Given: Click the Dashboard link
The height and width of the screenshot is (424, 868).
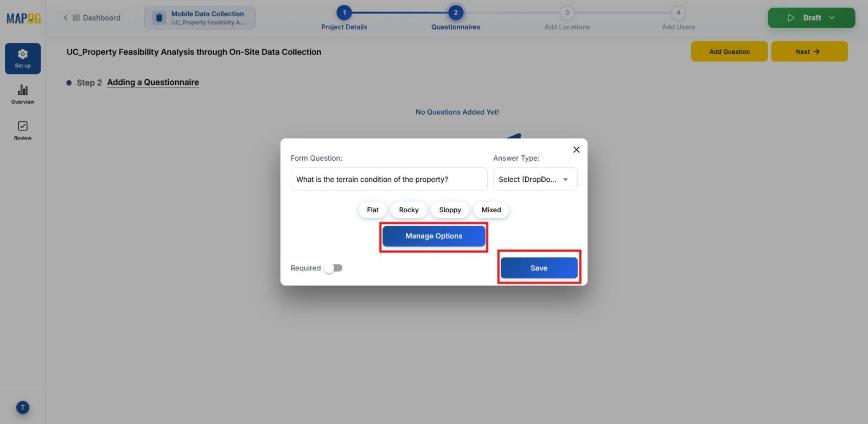Looking at the screenshot, I should pyautogui.click(x=101, y=18).
